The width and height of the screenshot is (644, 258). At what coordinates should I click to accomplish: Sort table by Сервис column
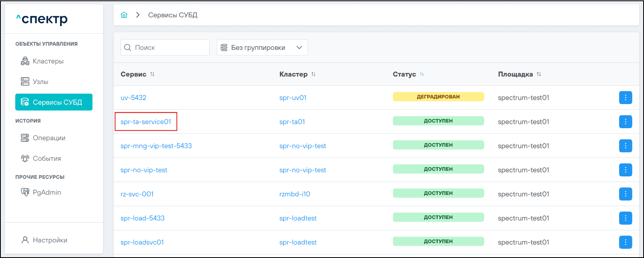(152, 74)
